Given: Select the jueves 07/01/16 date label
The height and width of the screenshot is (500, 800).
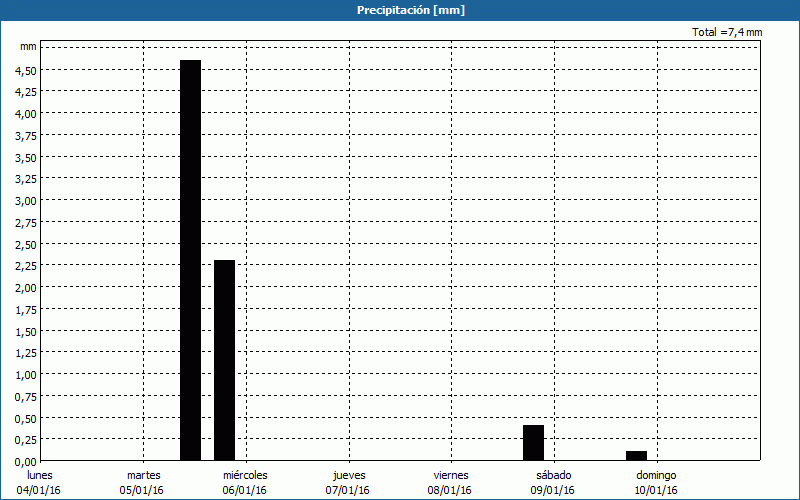Looking at the screenshot, I should point(348,482).
